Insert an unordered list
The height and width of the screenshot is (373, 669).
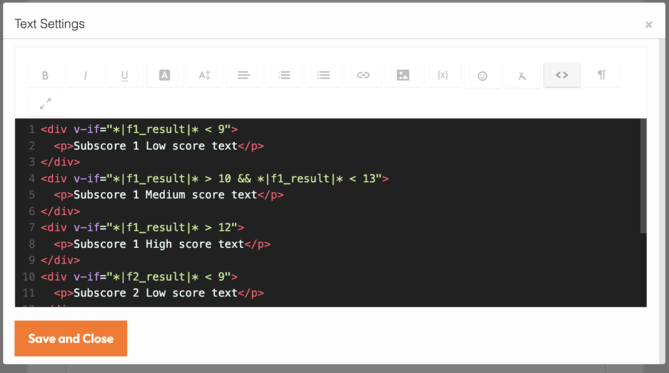[x=323, y=75]
